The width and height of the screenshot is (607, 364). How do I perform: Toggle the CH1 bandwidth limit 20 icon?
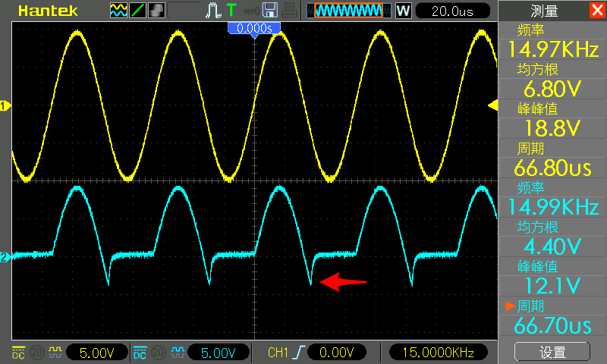click(x=35, y=353)
